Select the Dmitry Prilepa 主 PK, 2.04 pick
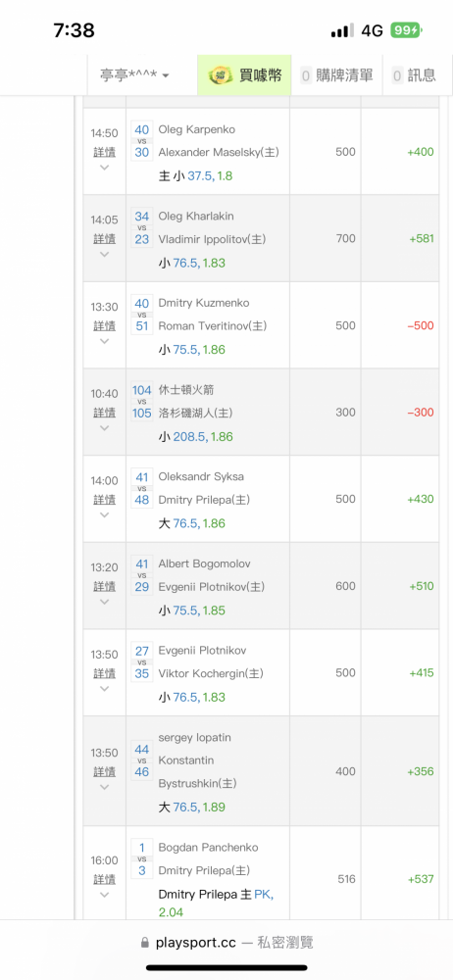Viewport: 453px width, 980px height. click(x=216, y=904)
